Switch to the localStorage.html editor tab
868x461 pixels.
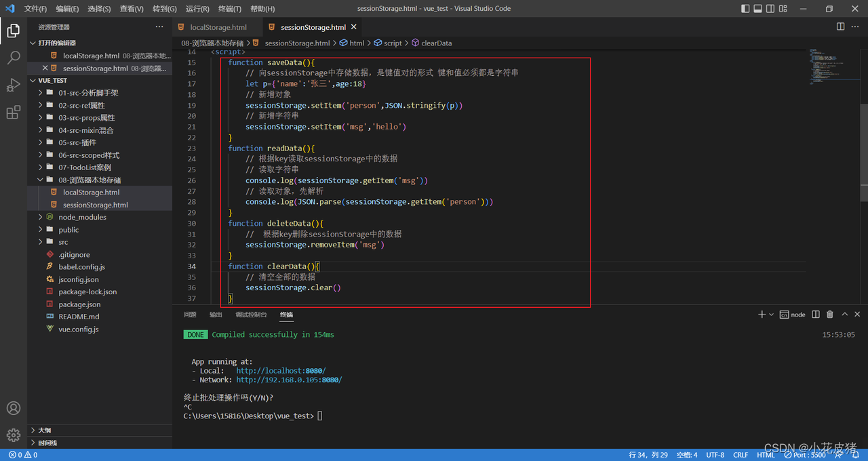217,27
